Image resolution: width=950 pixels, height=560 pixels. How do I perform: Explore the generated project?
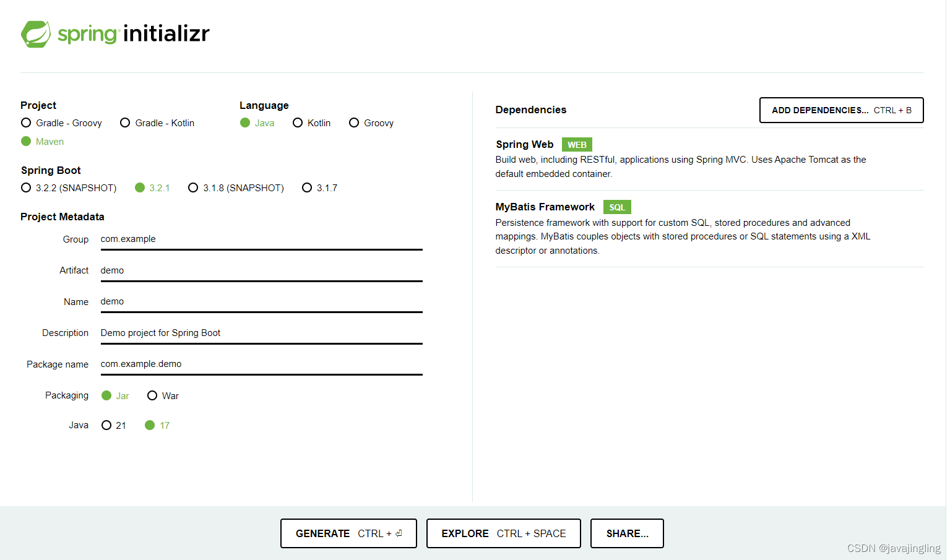click(x=504, y=533)
